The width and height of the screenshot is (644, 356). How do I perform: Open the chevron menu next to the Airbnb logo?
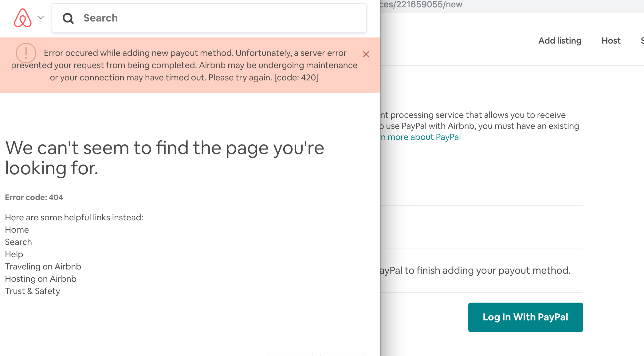click(x=40, y=18)
